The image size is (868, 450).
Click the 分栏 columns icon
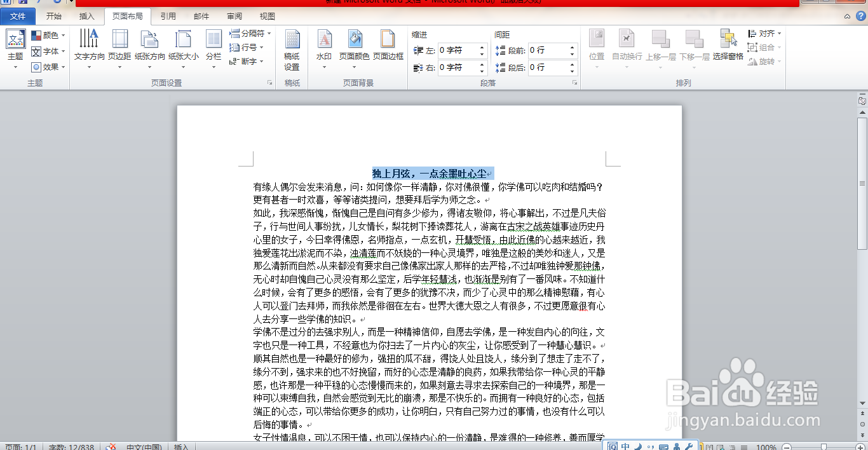[214, 39]
